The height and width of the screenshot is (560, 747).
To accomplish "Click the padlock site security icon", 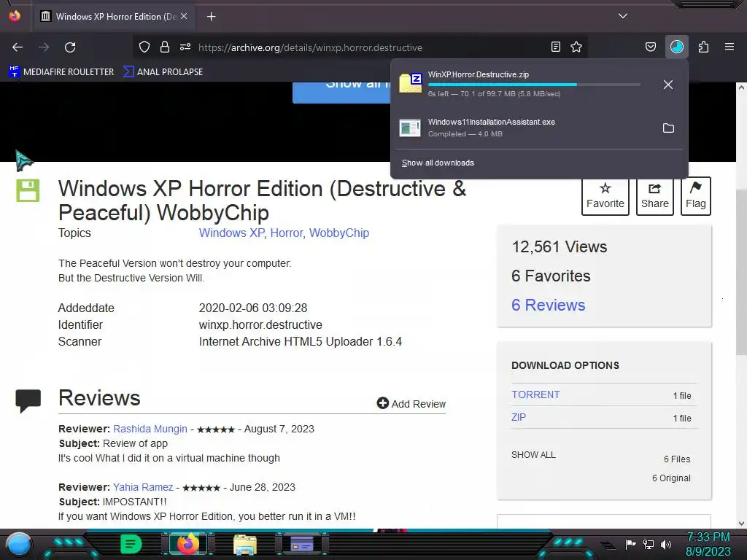I will coord(165,47).
